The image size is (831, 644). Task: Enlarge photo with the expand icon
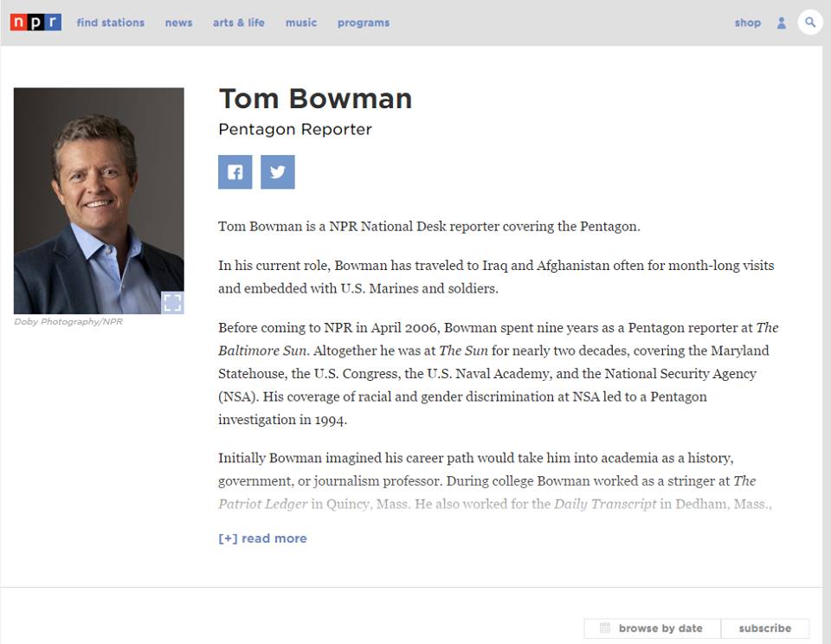tap(173, 303)
